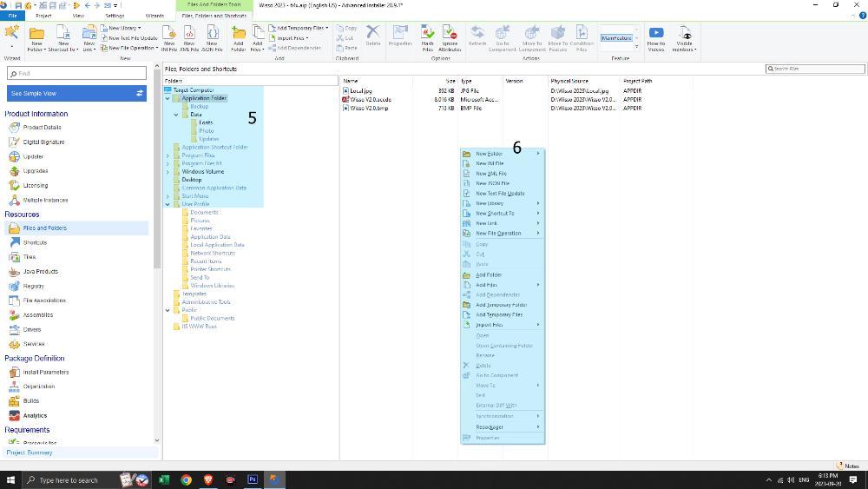Click the Find input field
The image size is (868, 489).
coord(76,73)
